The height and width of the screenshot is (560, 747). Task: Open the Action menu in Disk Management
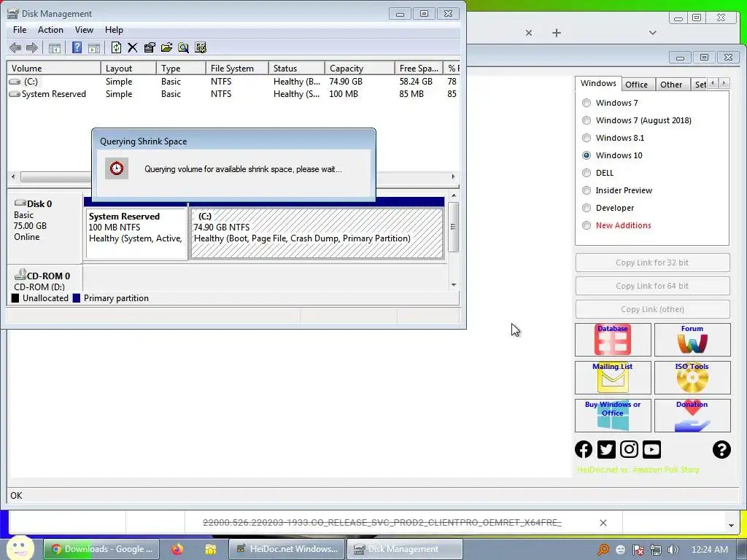50,29
